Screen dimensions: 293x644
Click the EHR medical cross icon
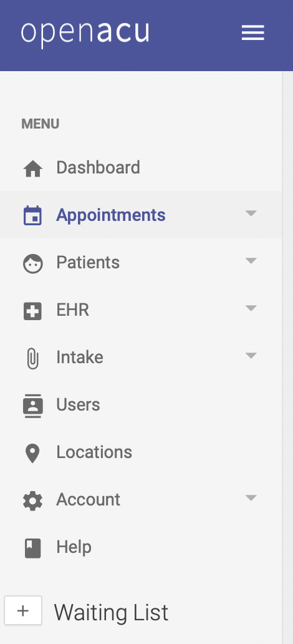click(x=33, y=311)
